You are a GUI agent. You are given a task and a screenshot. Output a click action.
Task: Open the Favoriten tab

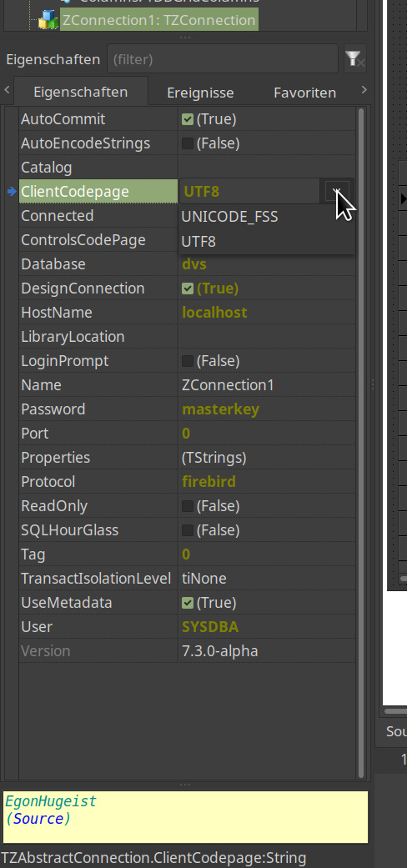(304, 93)
